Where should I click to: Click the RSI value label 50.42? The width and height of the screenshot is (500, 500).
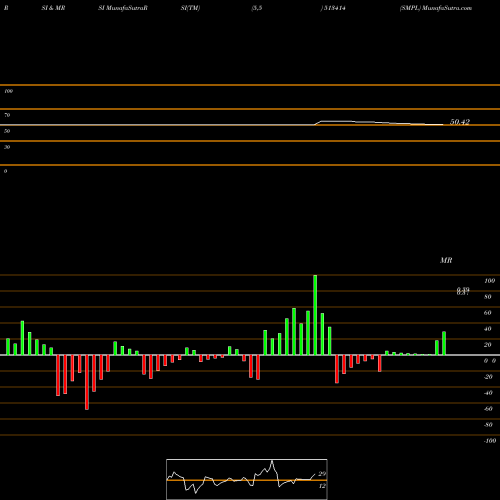pyautogui.click(x=460, y=122)
